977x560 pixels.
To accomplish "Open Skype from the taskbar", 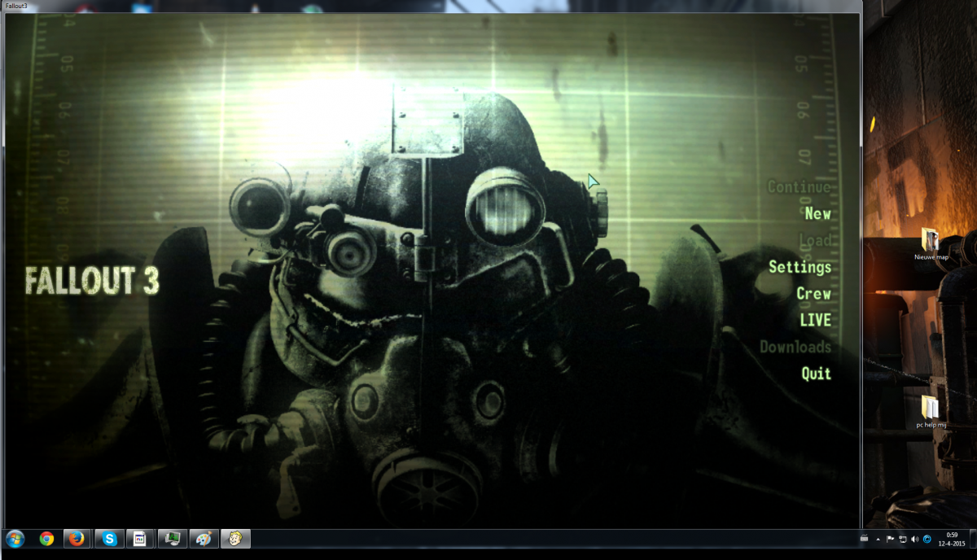I will [109, 539].
